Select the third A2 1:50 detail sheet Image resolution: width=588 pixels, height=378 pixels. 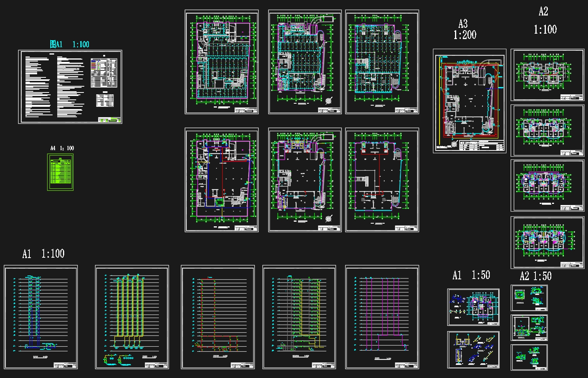[x=529, y=357]
